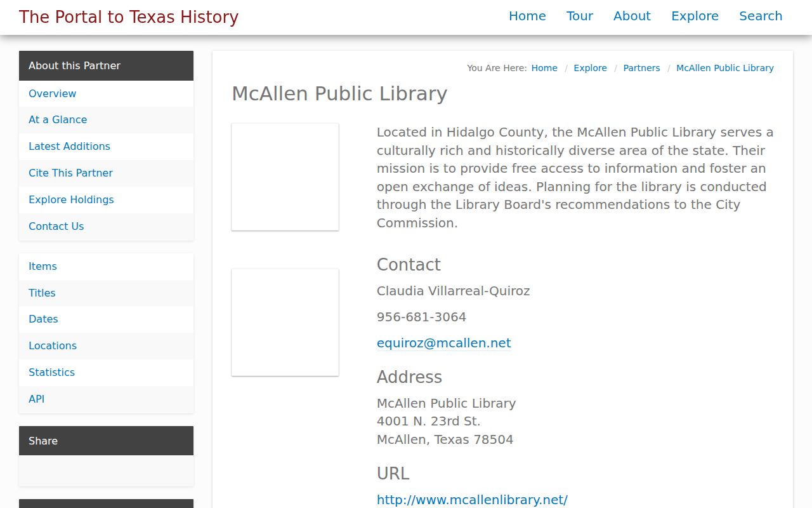Click the URL section heading
812x508 pixels.
pos(393,474)
